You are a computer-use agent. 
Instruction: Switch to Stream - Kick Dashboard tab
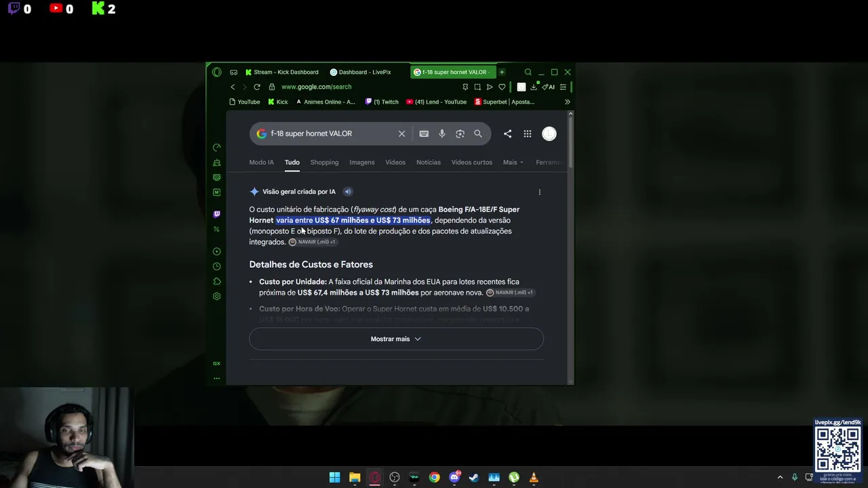tap(281, 72)
